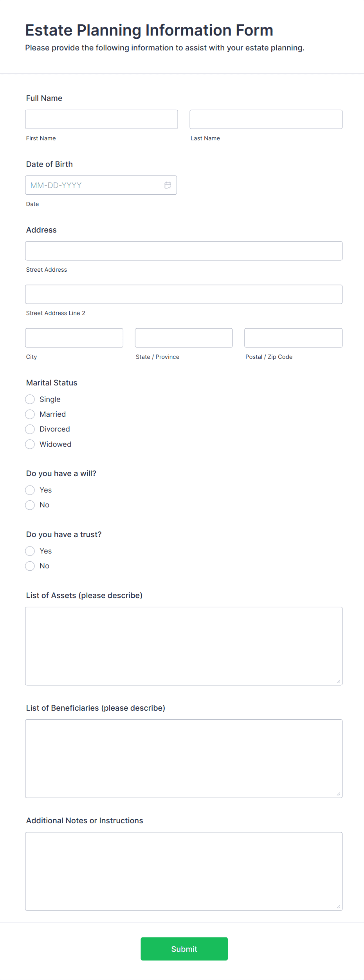364x980 pixels.
Task: Click into the First Name field
Action: [x=101, y=119]
